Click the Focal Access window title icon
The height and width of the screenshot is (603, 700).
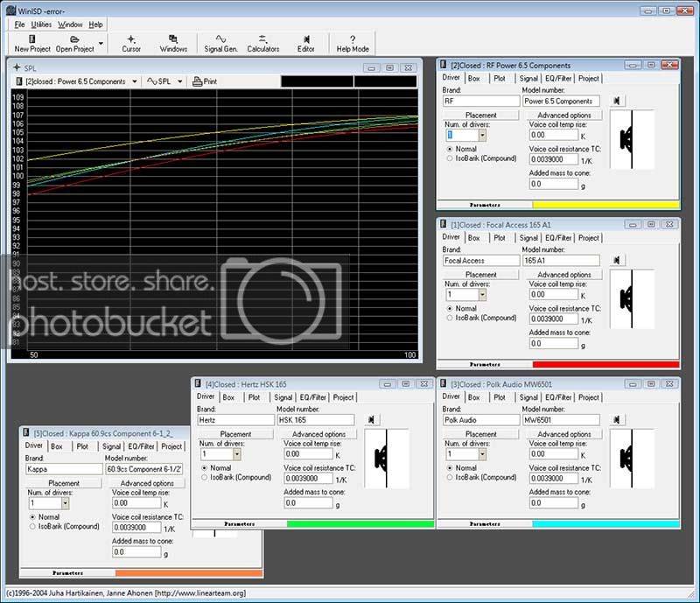coord(444,224)
